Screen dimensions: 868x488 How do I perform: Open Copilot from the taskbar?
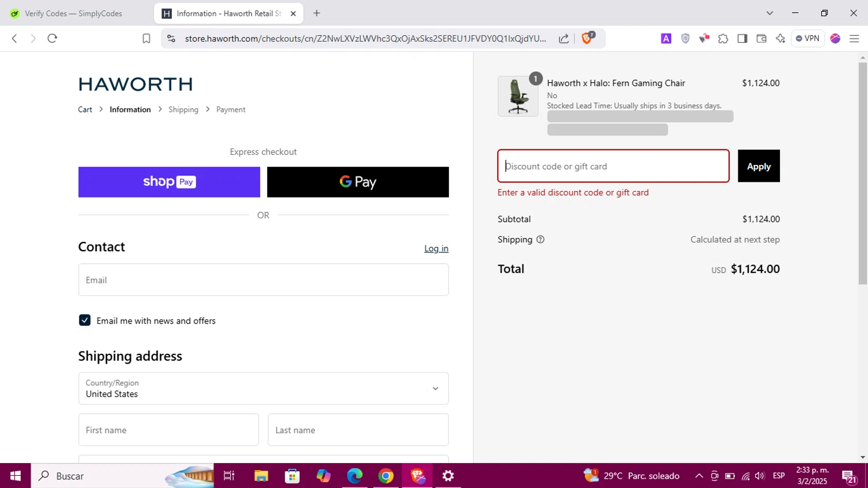(x=323, y=476)
